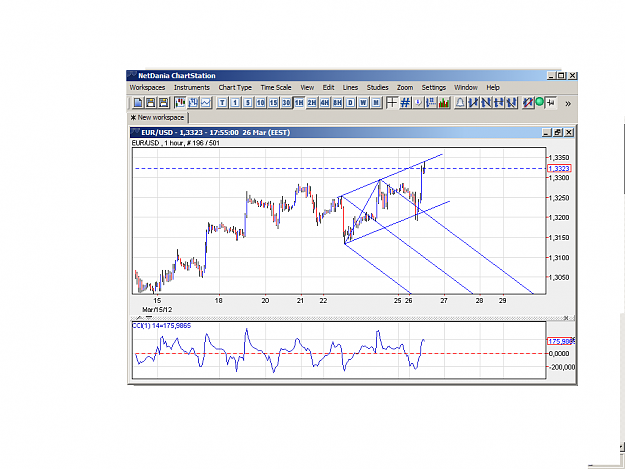Click the new workspace document icon
Viewport: 625px width, 469px height.
(x=138, y=103)
